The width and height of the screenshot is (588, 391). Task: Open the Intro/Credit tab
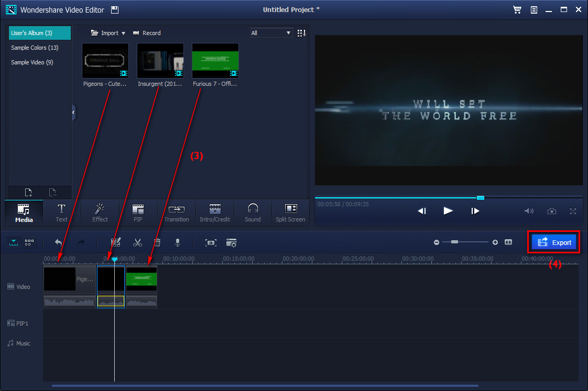click(214, 213)
